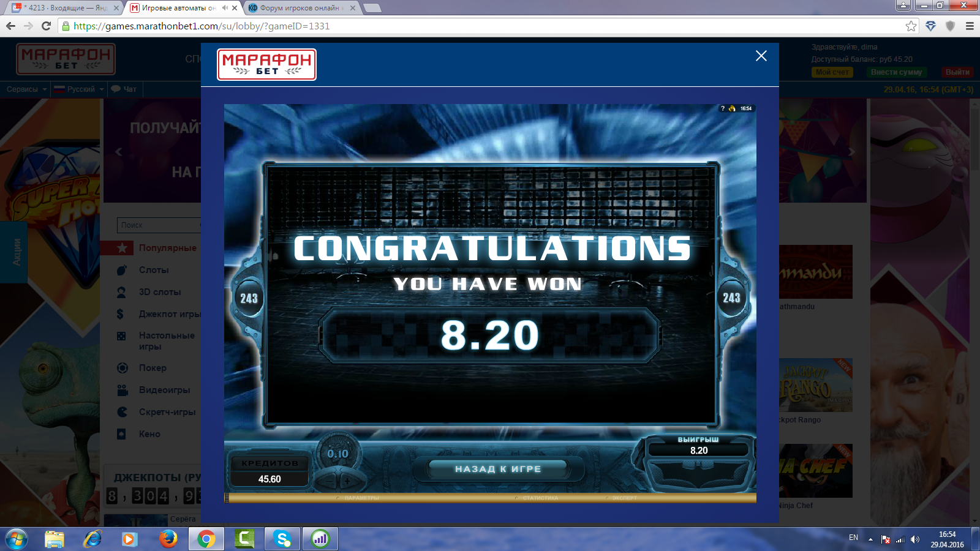
Task: Click the large 8.20 win amount
Action: 490,335
